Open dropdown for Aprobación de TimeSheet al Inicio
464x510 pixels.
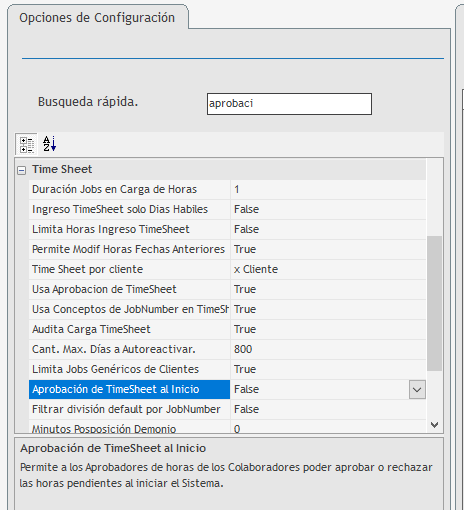[417, 389]
